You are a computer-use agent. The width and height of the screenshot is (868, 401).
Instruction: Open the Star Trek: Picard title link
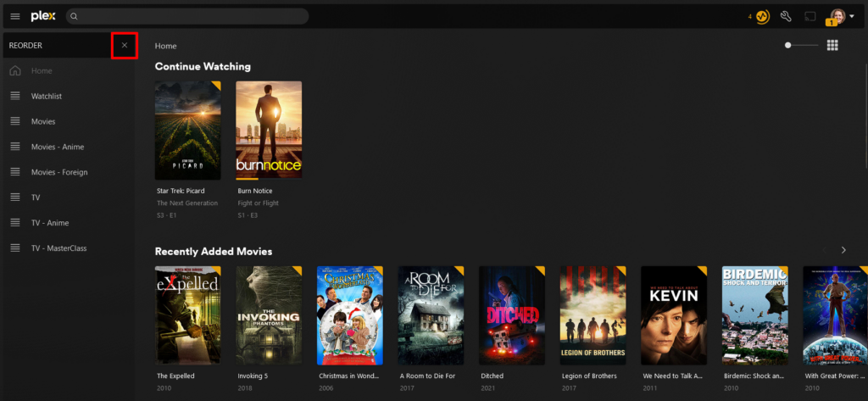tap(181, 191)
